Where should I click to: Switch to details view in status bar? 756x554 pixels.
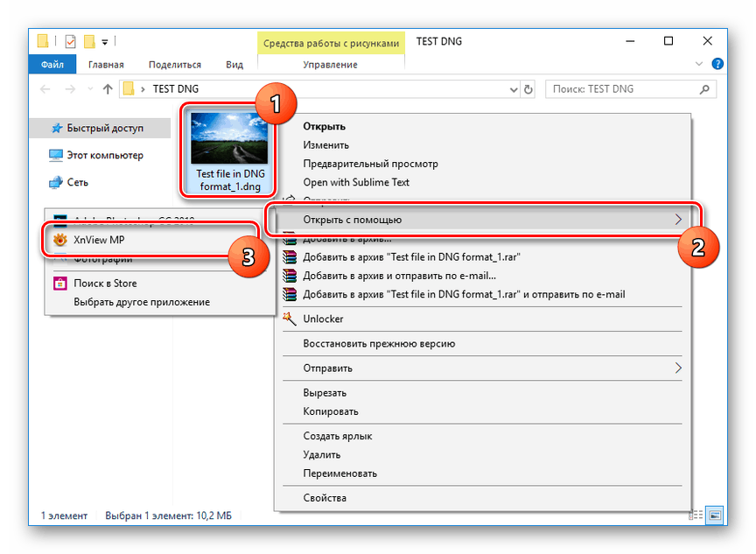tap(696, 515)
